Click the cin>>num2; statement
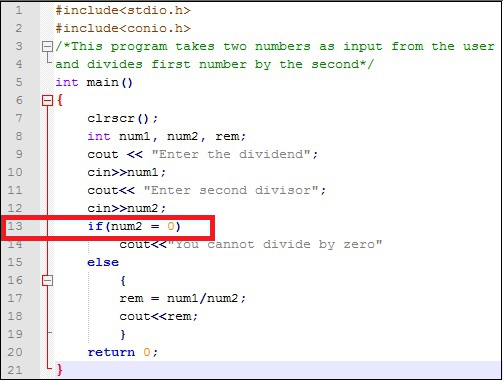503x380 pixels. coord(127,208)
